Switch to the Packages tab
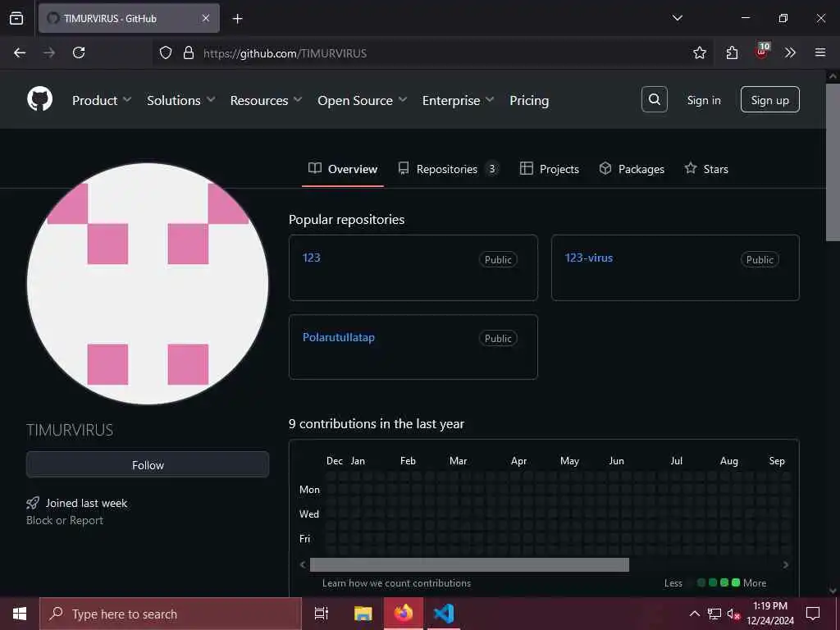The width and height of the screenshot is (840, 630). tap(632, 169)
